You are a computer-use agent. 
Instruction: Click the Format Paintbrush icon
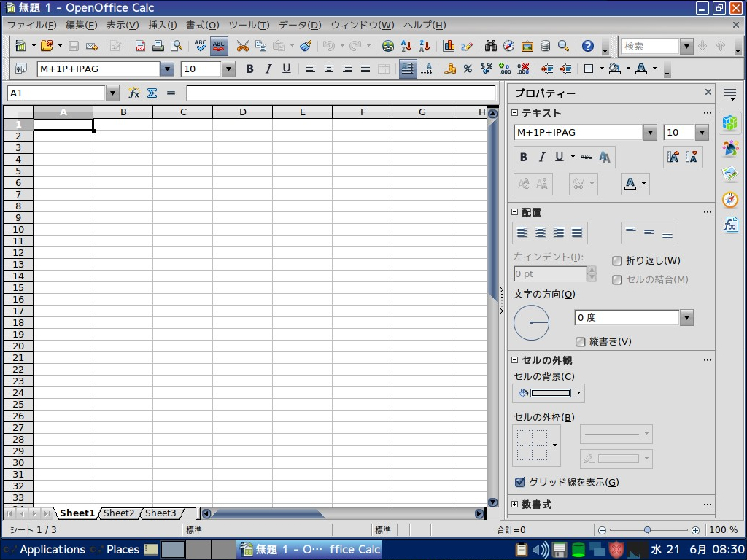[306, 46]
